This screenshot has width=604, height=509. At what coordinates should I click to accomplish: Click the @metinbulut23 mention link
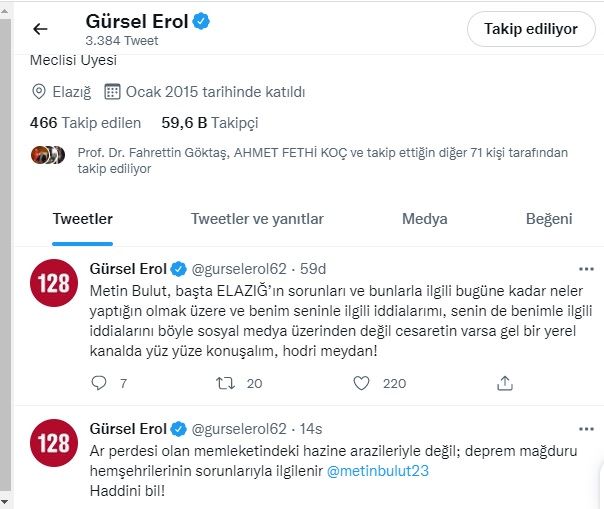tap(378, 471)
